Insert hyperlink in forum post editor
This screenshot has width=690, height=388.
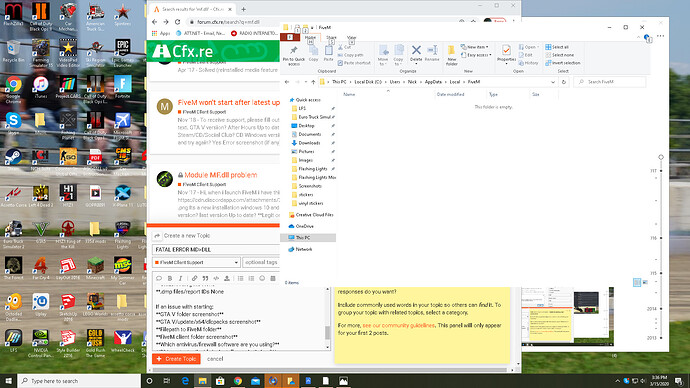click(194, 278)
